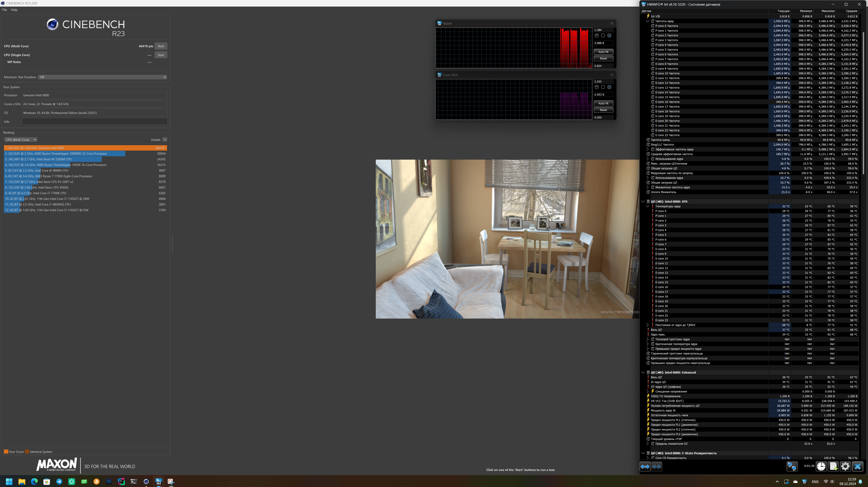Start the CPU Single Core test
This screenshot has width=868, height=487.
[x=161, y=55]
